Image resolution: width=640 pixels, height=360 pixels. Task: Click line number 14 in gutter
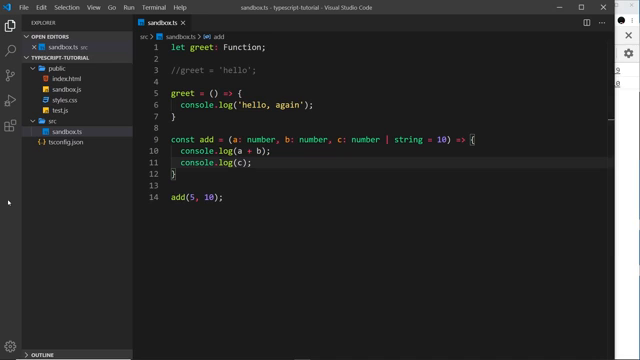(153, 197)
